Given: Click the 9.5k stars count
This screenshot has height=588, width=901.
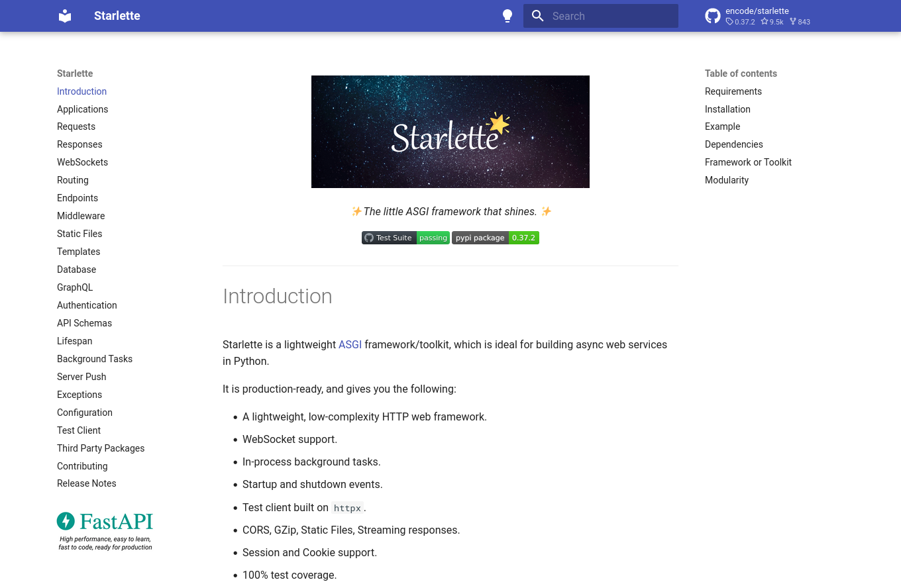Looking at the screenshot, I should point(772,22).
